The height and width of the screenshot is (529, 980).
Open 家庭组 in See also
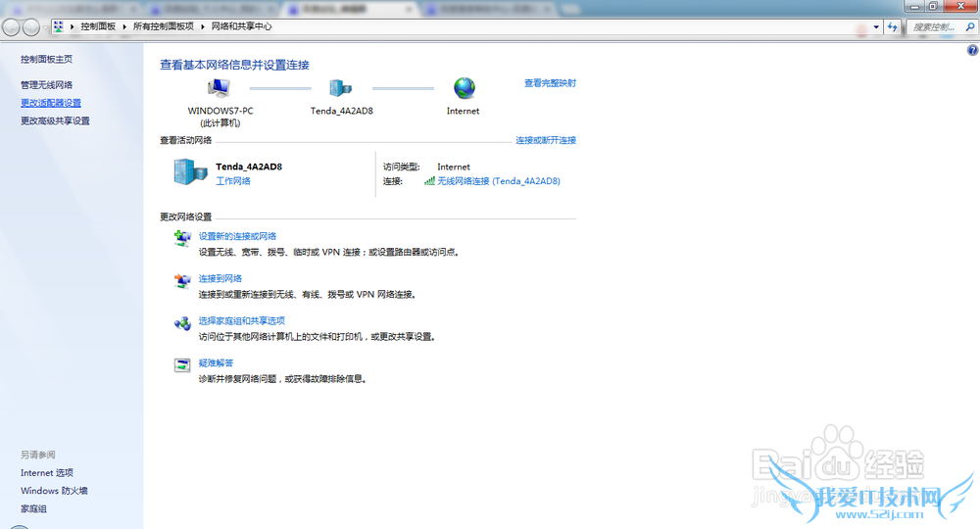click(33, 509)
